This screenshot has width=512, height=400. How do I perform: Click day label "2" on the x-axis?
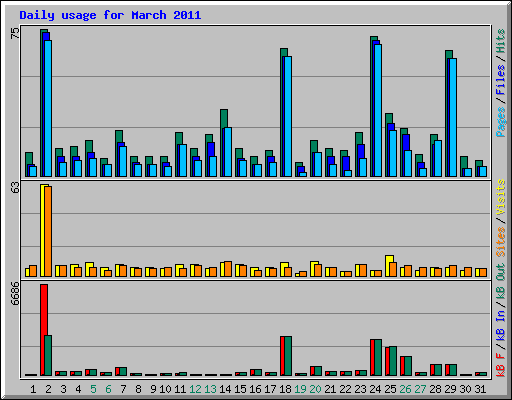(x=48, y=389)
